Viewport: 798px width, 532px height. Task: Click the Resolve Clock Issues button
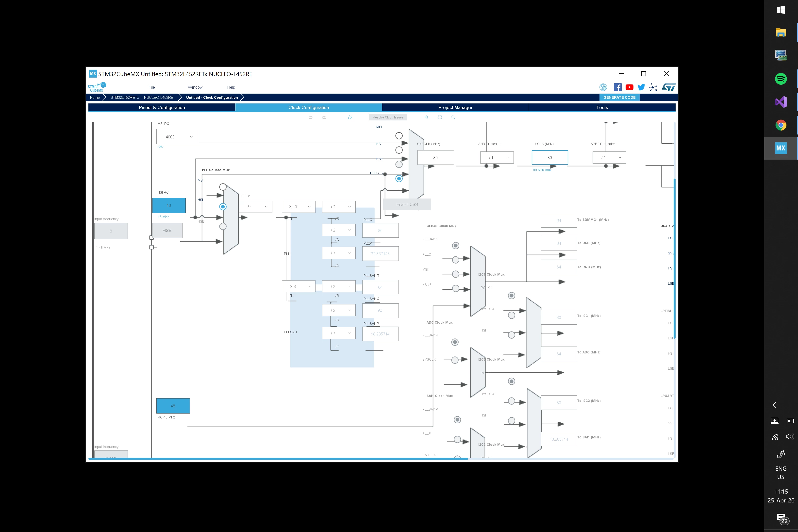tap(388, 117)
